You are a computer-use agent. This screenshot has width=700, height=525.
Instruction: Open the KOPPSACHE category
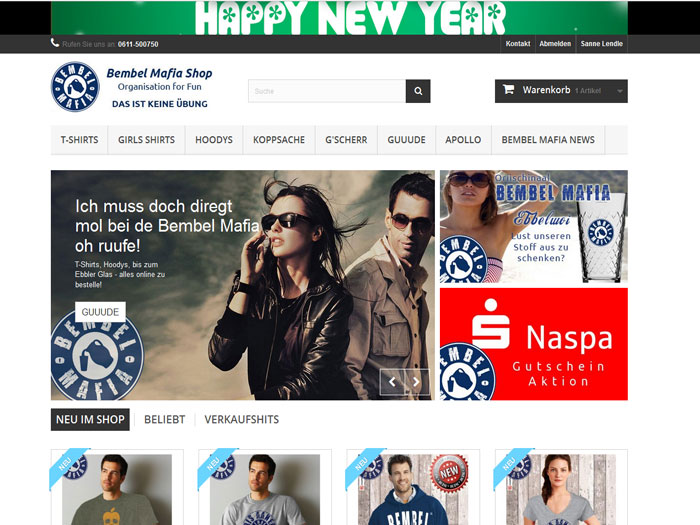coord(279,140)
